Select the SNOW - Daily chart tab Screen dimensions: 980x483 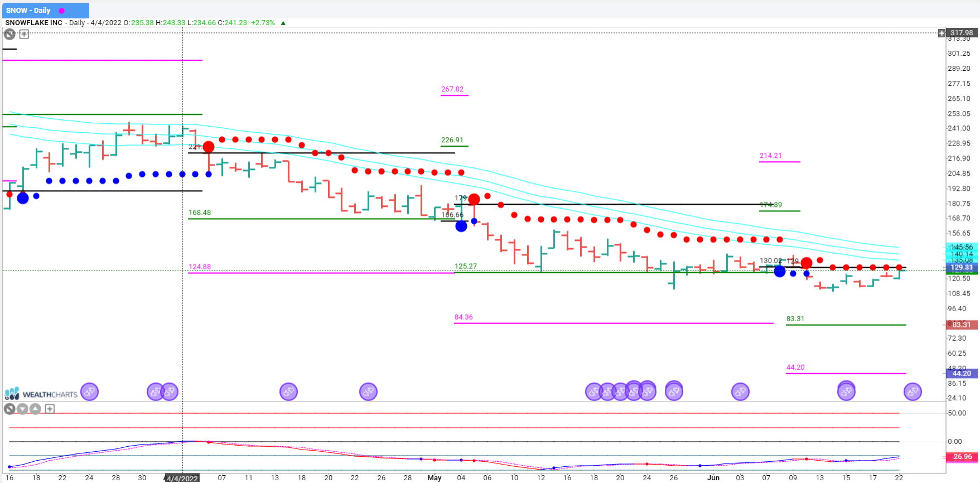tap(45, 10)
